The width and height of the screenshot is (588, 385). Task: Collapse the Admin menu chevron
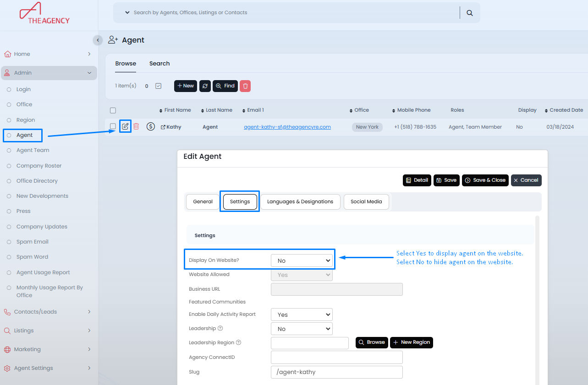click(89, 73)
